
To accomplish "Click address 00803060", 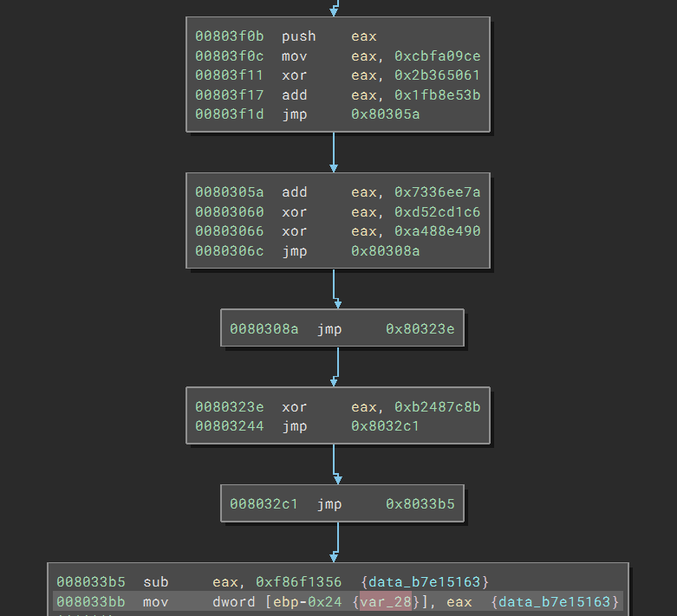I will pos(229,212).
